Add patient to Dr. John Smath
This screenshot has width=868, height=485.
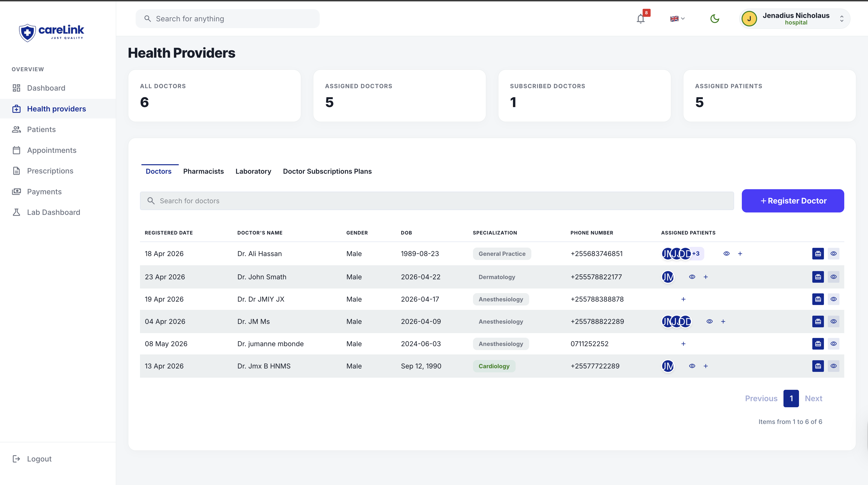[705, 277]
